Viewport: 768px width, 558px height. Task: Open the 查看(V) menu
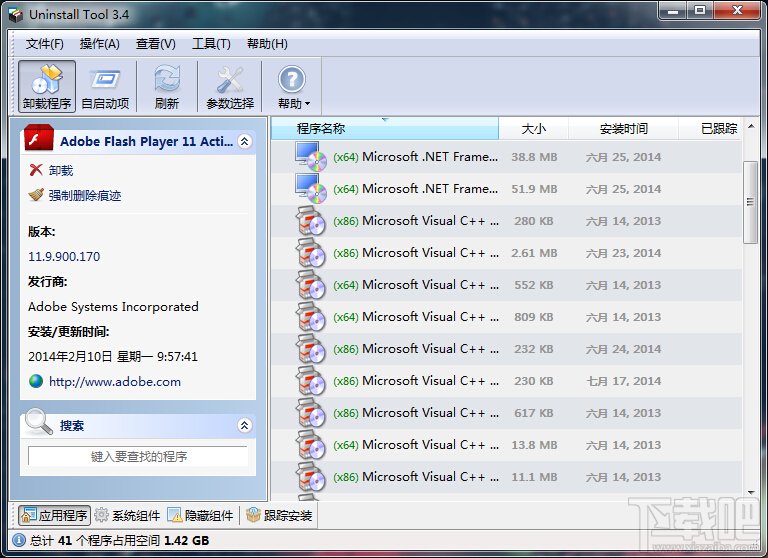(x=156, y=44)
